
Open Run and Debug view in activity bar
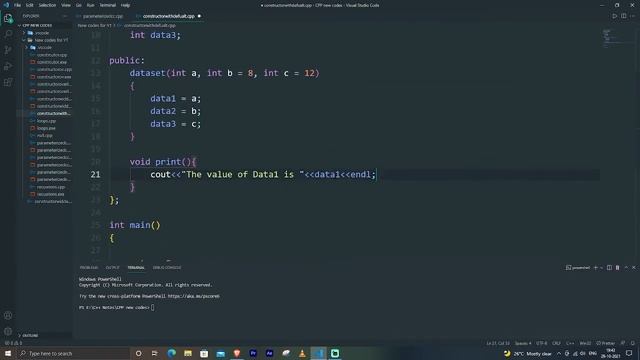[x=8, y=66]
